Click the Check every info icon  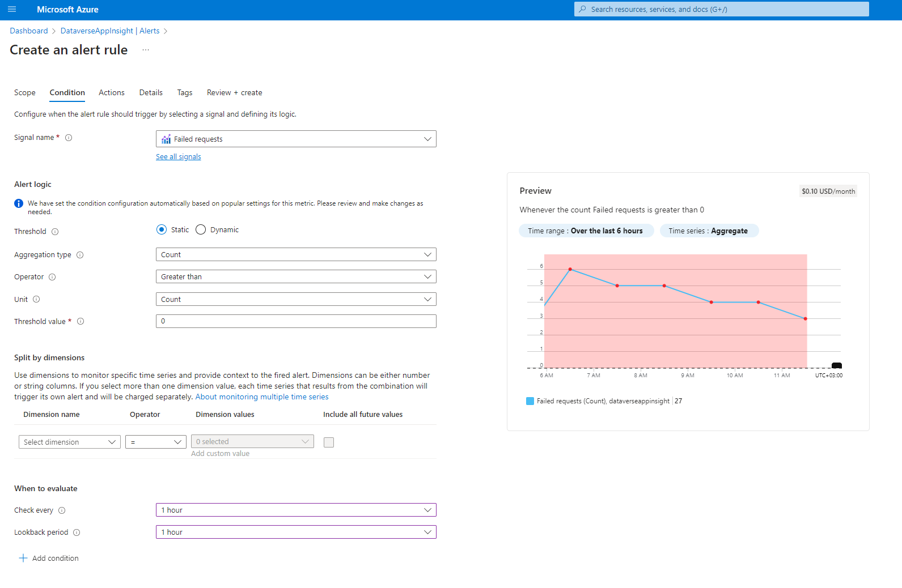pos(62,510)
